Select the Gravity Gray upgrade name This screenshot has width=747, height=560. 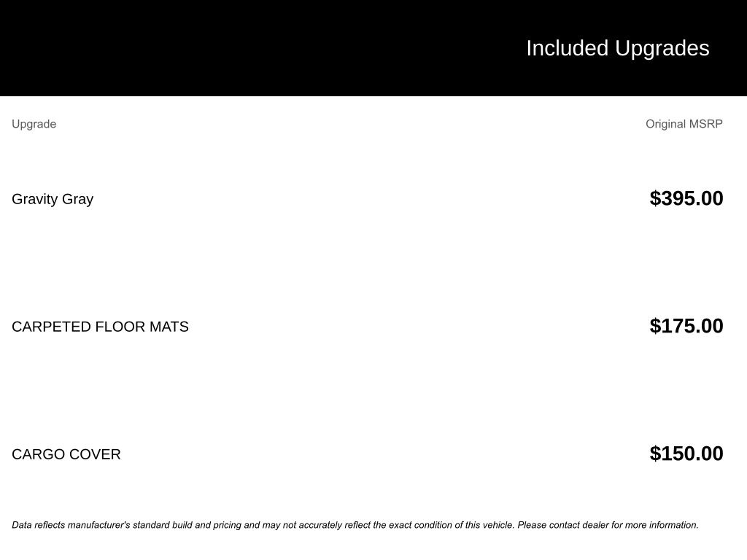point(53,199)
